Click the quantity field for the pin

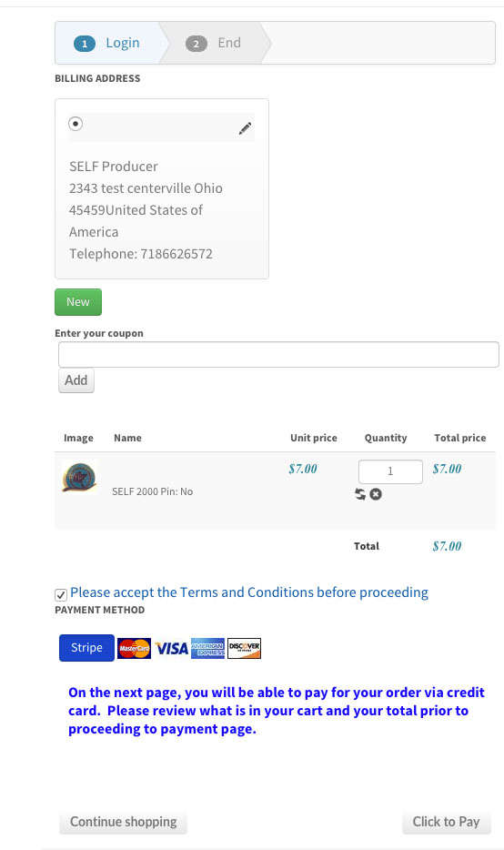click(390, 471)
